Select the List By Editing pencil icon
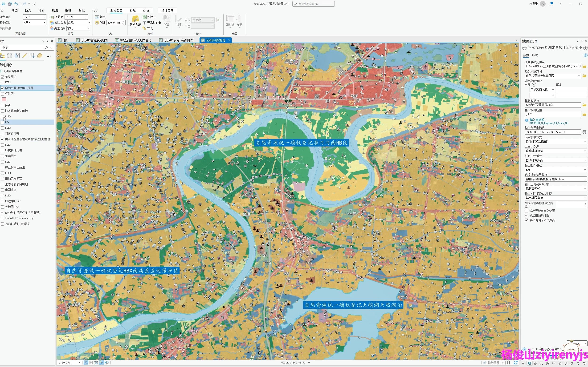This screenshot has height=367, width=588. (x=24, y=56)
